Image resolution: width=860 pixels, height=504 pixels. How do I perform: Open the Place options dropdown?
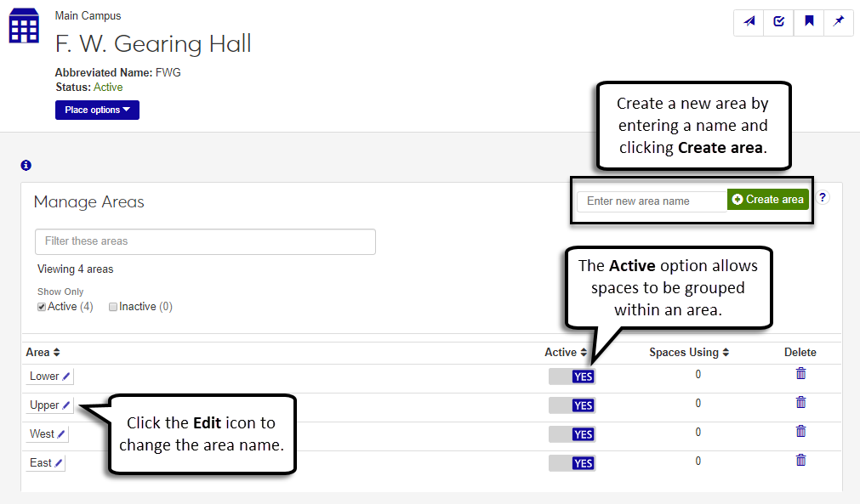pyautogui.click(x=97, y=110)
